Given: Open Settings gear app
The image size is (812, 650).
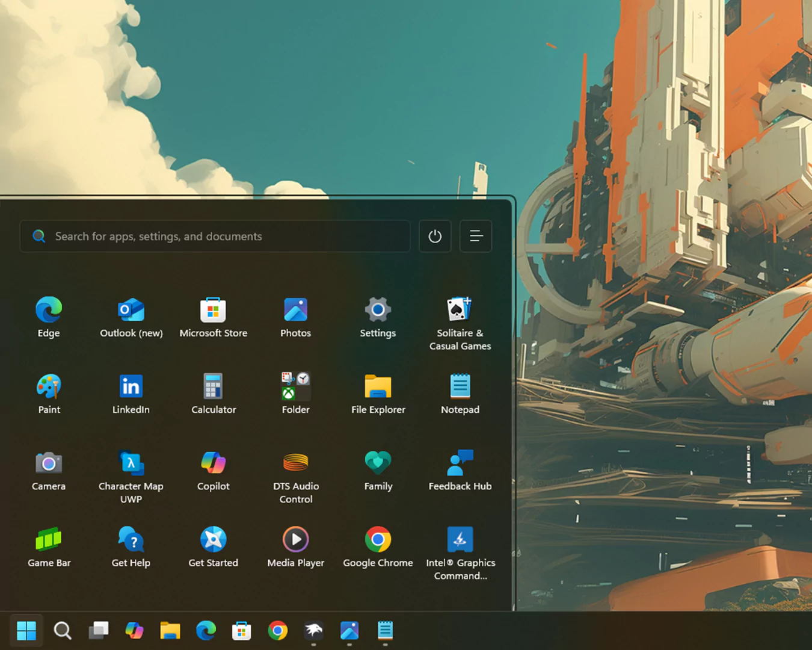Looking at the screenshot, I should click(378, 317).
